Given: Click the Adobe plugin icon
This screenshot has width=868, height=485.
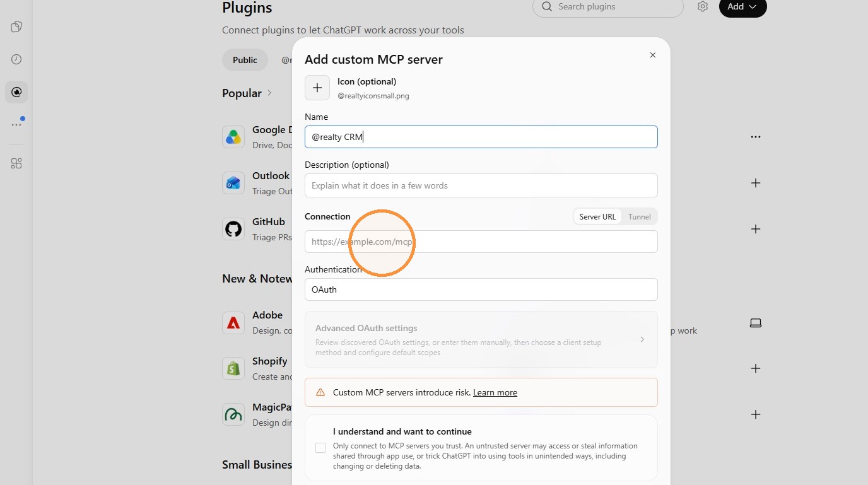Looking at the screenshot, I should tap(233, 322).
